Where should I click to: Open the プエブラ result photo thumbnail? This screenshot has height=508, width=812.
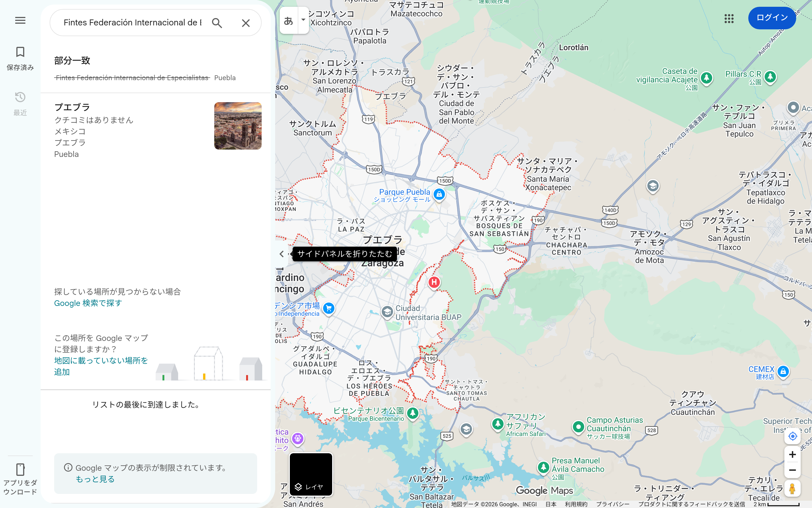pyautogui.click(x=238, y=126)
